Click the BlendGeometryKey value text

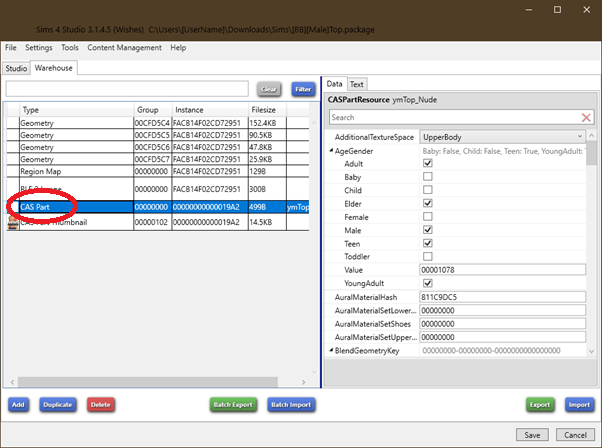[x=491, y=350]
